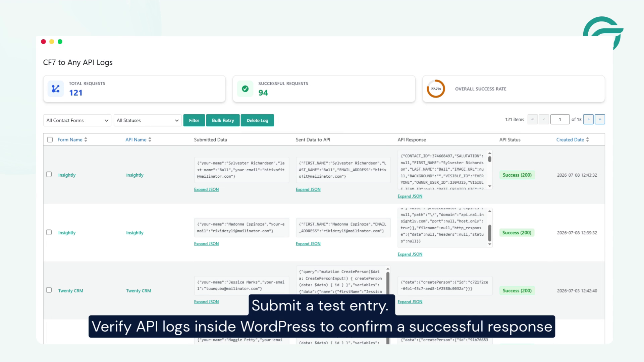Click date 2026-07-08 12:43:32

tap(577, 175)
